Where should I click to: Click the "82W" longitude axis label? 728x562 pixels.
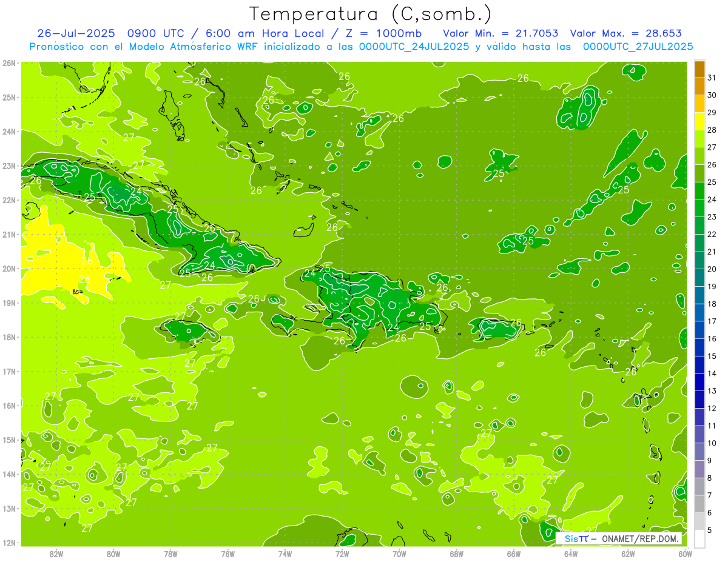56,554
